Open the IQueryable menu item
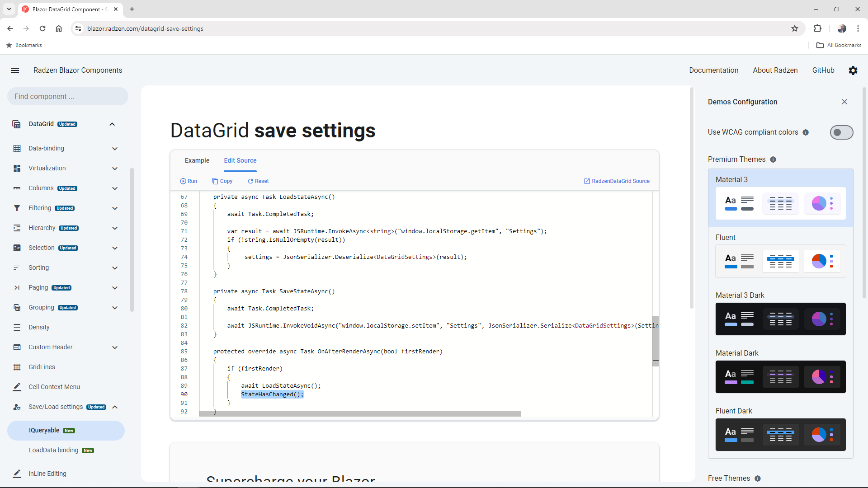Image resolution: width=868 pixels, height=488 pixels. pyautogui.click(x=66, y=431)
